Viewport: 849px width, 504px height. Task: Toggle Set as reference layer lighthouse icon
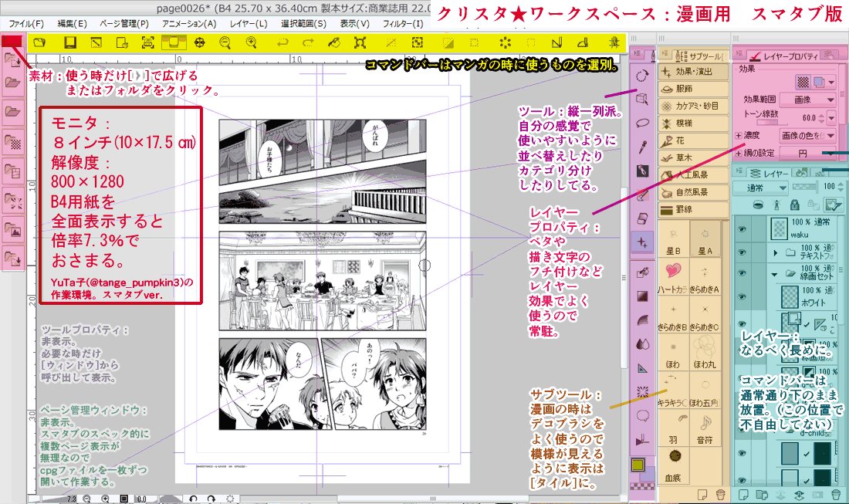pos(776,205)
